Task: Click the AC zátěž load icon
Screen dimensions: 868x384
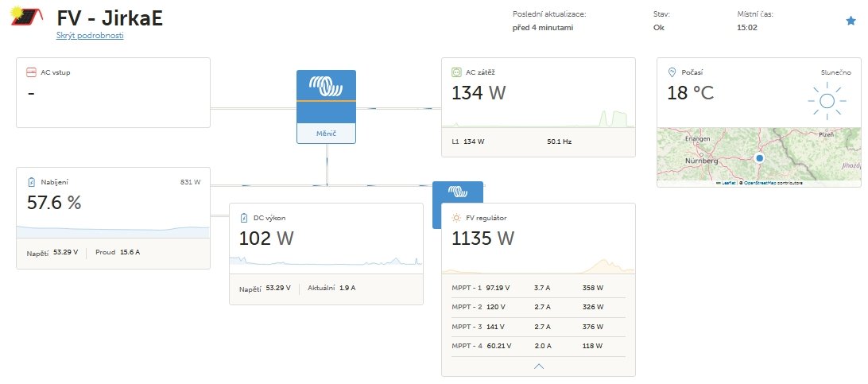Action: click(456, 72)
